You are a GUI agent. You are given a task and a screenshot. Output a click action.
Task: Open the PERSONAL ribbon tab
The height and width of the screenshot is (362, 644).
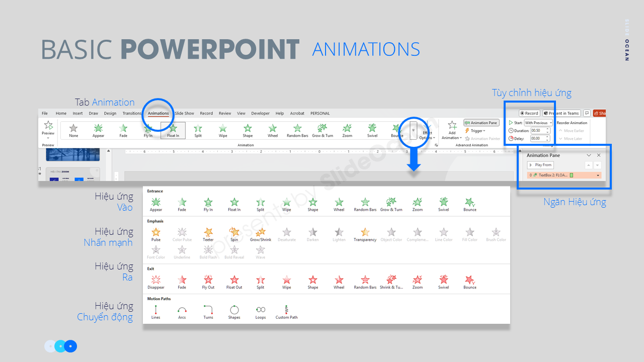[x=320, y=113]
